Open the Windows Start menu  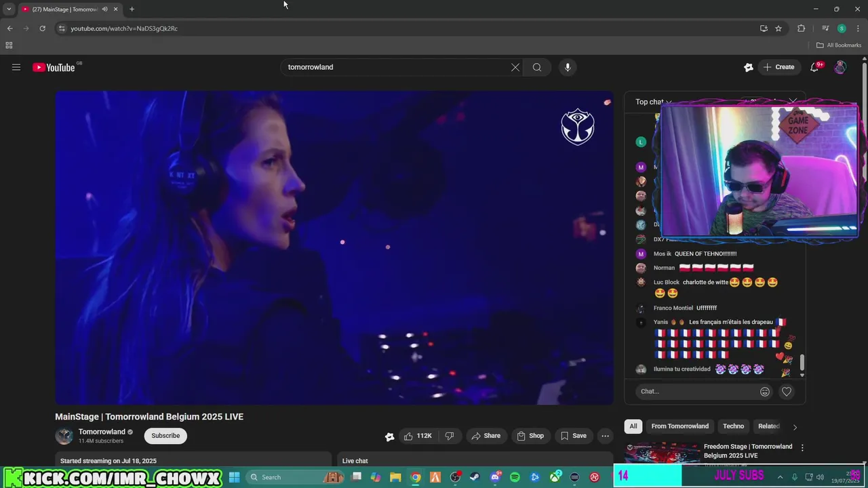click(234, 477)
